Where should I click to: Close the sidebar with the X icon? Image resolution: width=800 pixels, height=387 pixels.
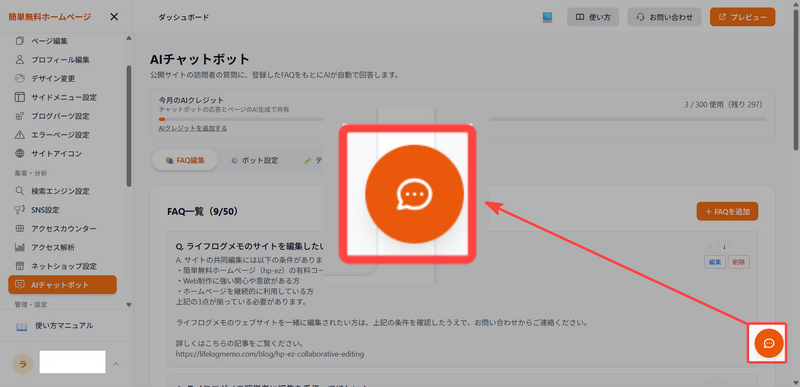point(114,17)
